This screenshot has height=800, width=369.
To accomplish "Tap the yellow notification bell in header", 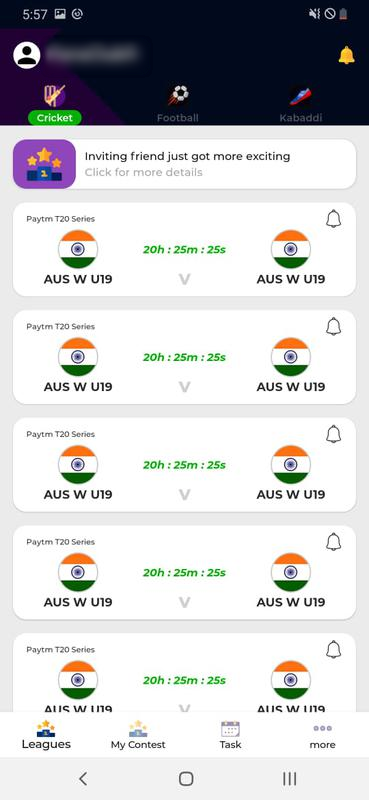I will click(x=347, y=55).
